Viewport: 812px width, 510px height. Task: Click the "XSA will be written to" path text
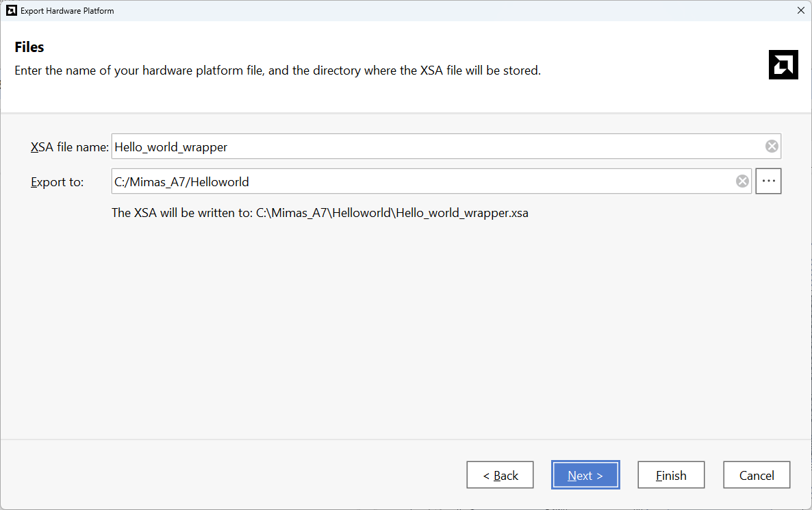pos(320,213)
